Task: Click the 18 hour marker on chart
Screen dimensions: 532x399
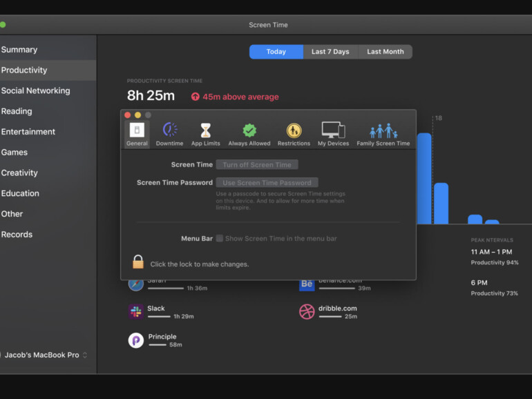Action: 438,118
